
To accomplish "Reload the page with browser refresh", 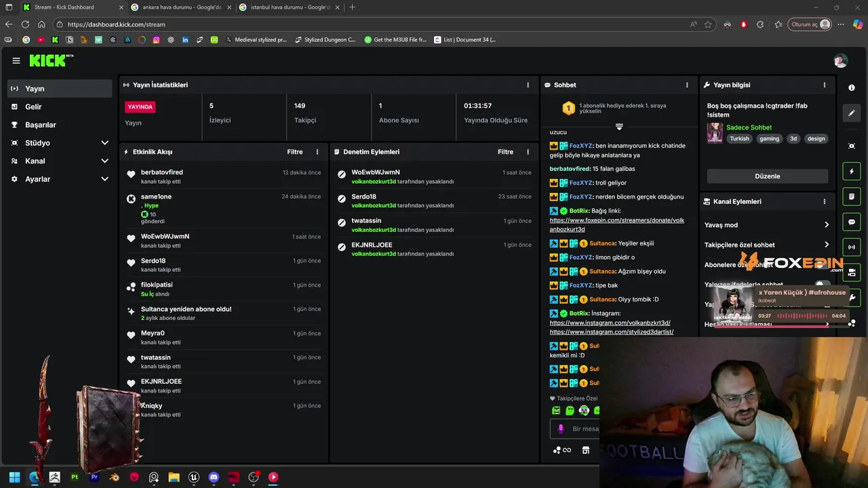I will (x=25, y=24).
